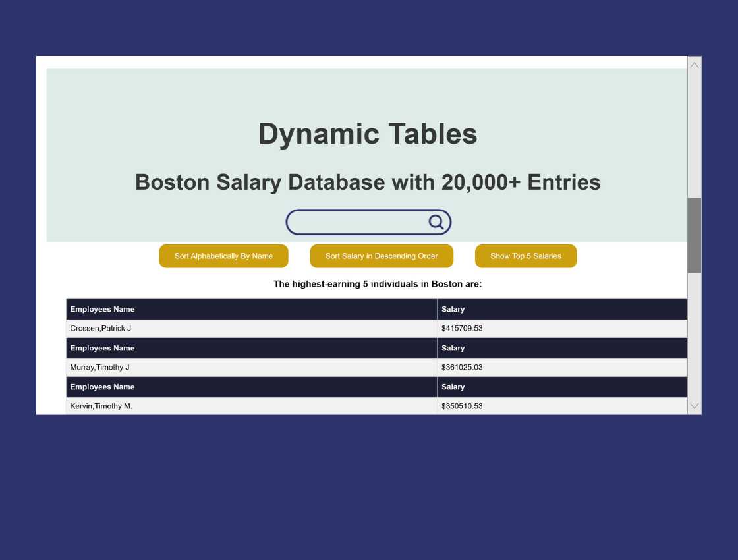
Task: Select the Kervin,Timothy M. name cell
Action: coord(101,406)
